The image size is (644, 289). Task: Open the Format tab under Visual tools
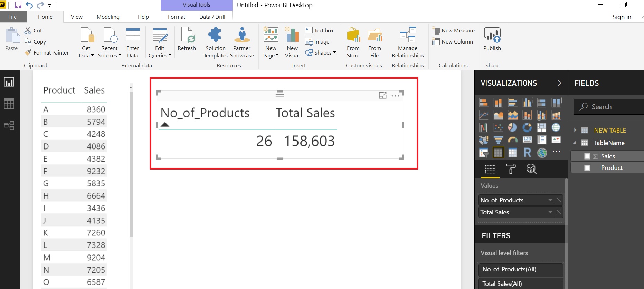click(177, 17)
